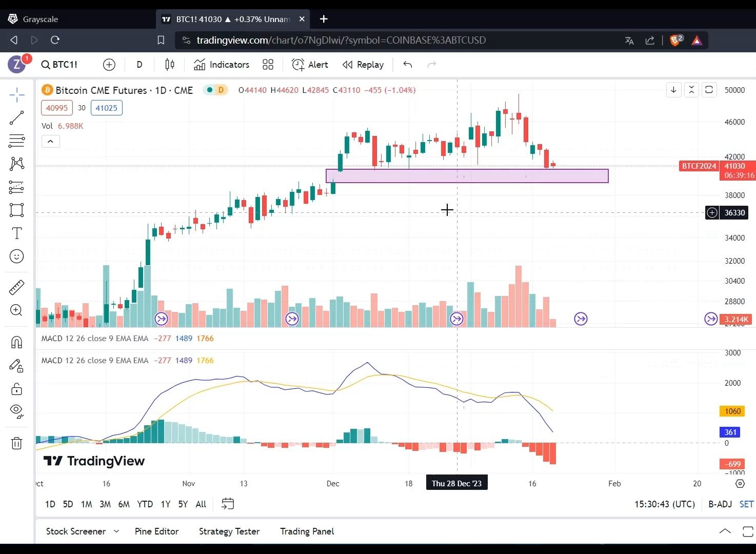
Task: Collapse the bottom panel chevron
Action: [725, 531]
